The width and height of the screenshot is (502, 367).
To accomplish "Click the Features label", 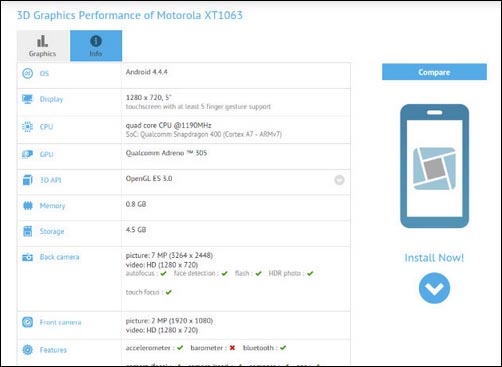I will [x=53, y=350].
